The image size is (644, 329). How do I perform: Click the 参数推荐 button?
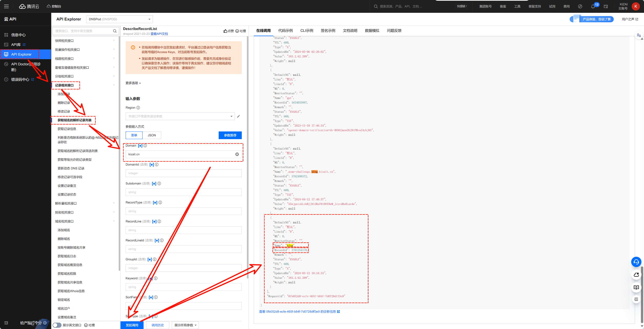(x=230, y=135)
